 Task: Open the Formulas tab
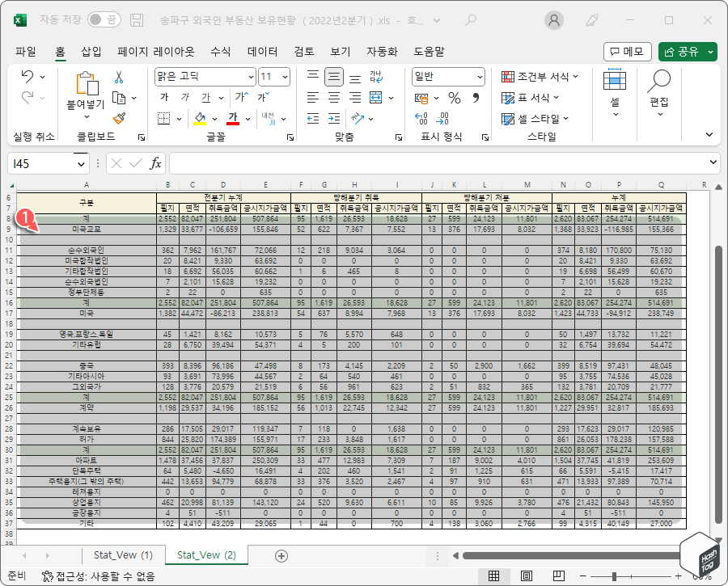tap(221, 52)
